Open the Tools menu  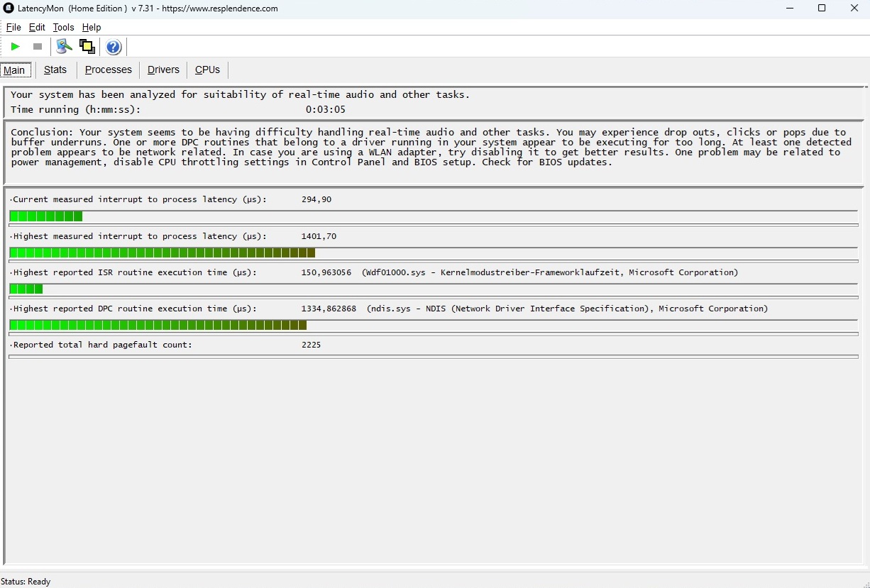pos(63,27)
